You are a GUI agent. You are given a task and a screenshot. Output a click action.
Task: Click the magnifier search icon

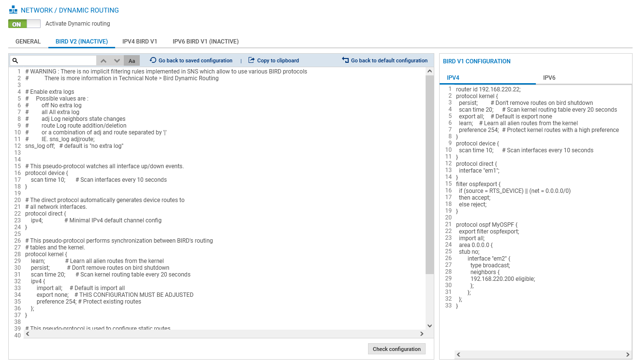[x=15, y=60]
